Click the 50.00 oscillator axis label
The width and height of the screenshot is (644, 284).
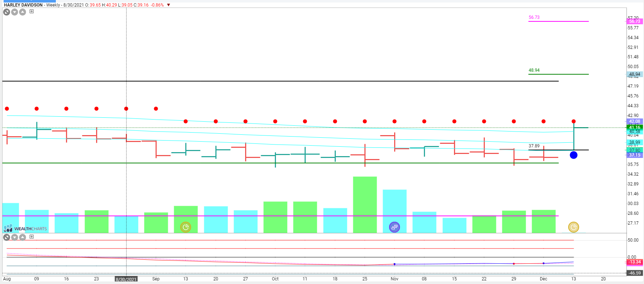tap(633, 240)
